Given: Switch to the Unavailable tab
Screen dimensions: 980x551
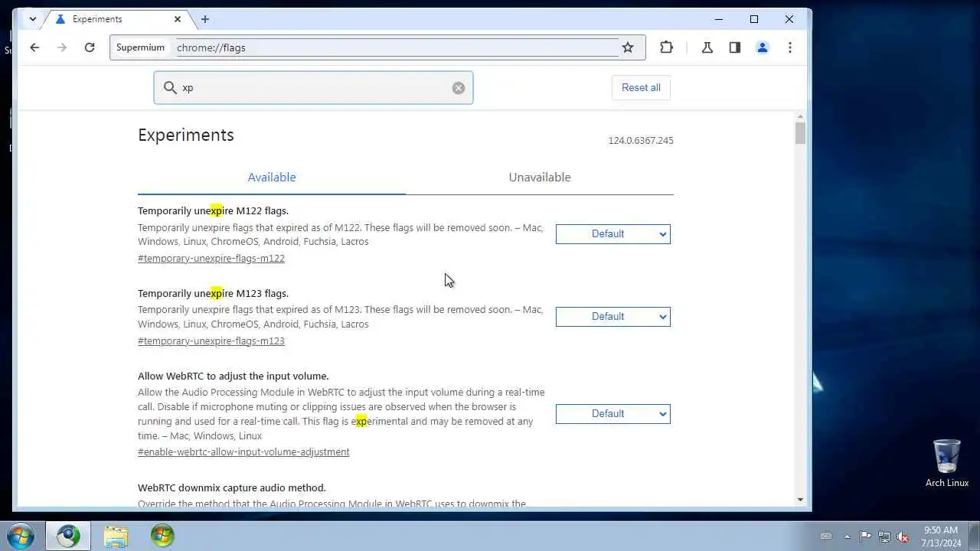Looking at the screenshot, I should [540, 178].
